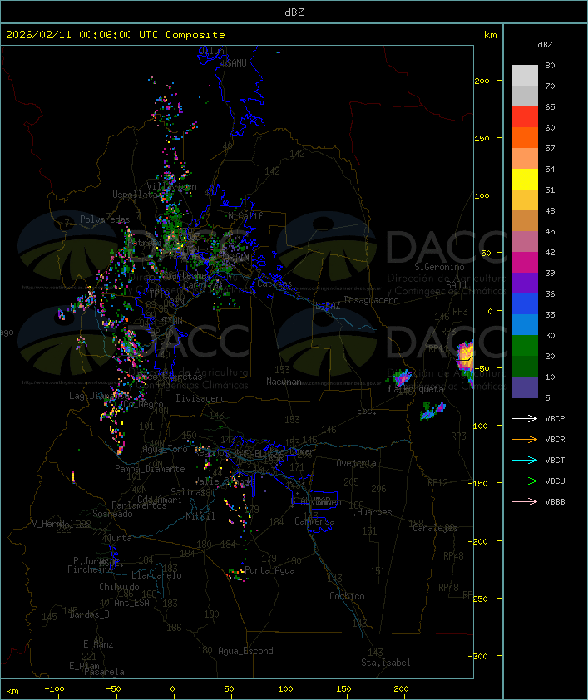This screenshot has width=588, height=700.
Task: Click the Sosneado map label
Action: 112,514
